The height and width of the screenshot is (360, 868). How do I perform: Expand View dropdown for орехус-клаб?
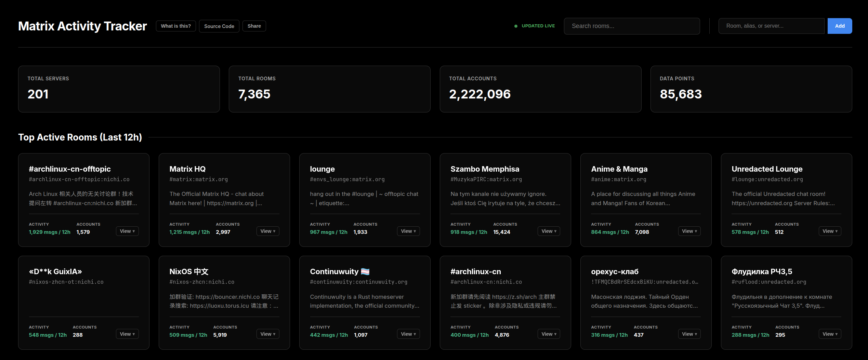689,334
